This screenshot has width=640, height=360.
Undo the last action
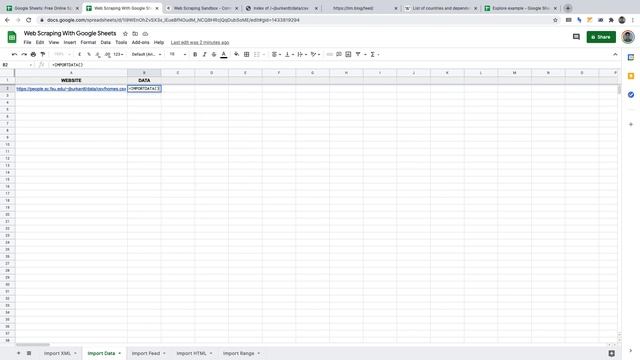coord(15,54)
